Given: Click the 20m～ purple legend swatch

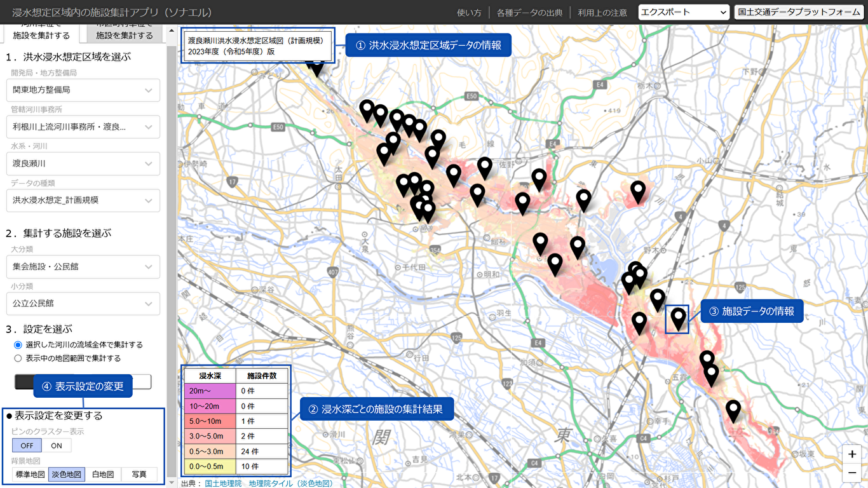Looking at the screenshot, I should (x=210, y=391).
